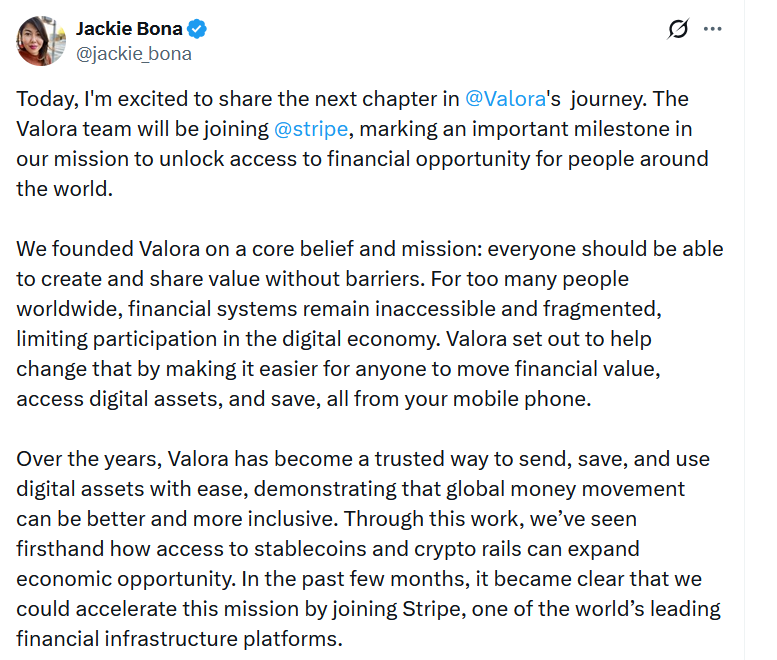The height and width of the screenshot is (660, 777).
Task: Open the More options ellipsis menu
Action: pos(713,29)
